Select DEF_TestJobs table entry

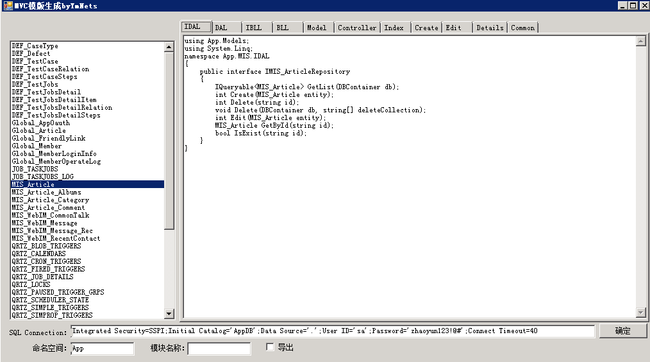click(87, 84)
